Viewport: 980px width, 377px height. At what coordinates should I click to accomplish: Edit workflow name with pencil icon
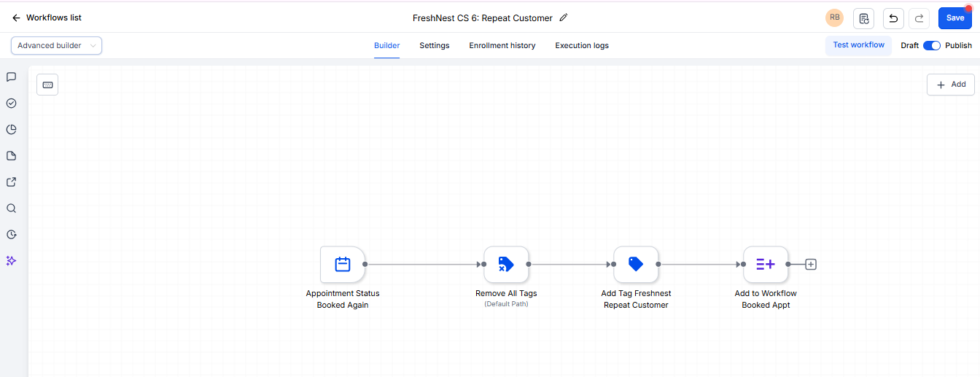563,18
